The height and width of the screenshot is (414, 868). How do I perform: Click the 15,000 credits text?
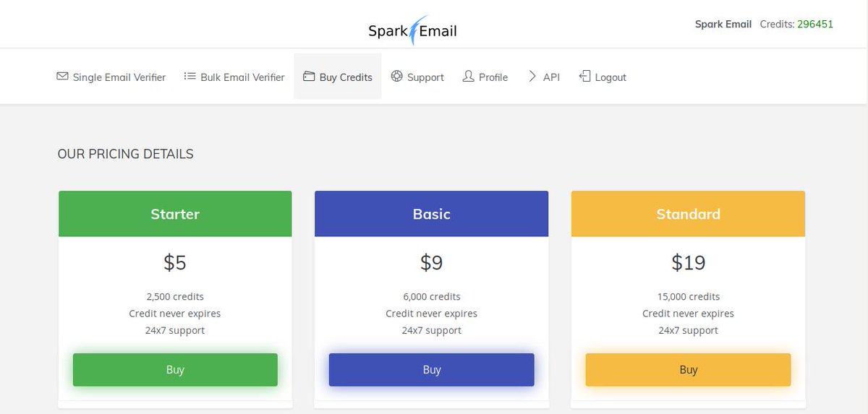pyautogui.click(x=688, y=296)
